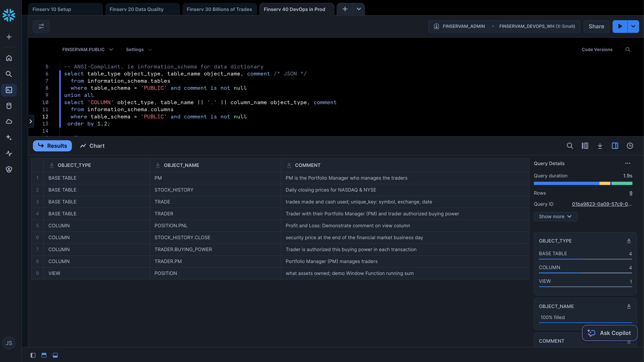644x362 pixels.
Task: Toggle the query details side panel icon
Action: 615,146
